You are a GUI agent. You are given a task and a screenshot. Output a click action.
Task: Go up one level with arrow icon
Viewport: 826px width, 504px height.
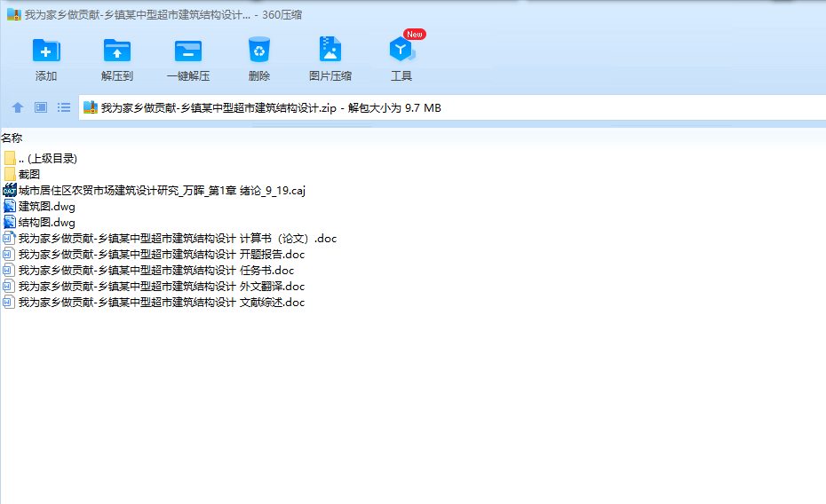18,108
